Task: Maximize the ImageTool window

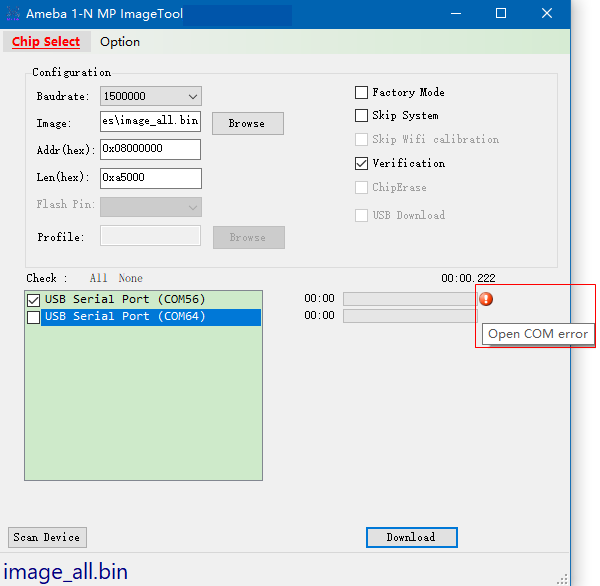Action: 501,14
